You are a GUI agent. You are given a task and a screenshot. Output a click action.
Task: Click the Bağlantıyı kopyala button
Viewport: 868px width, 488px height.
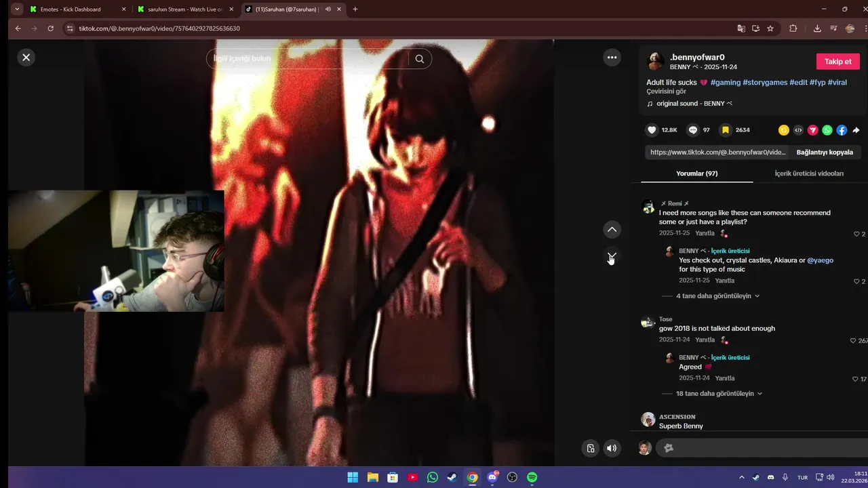click(x=825, y=152)
